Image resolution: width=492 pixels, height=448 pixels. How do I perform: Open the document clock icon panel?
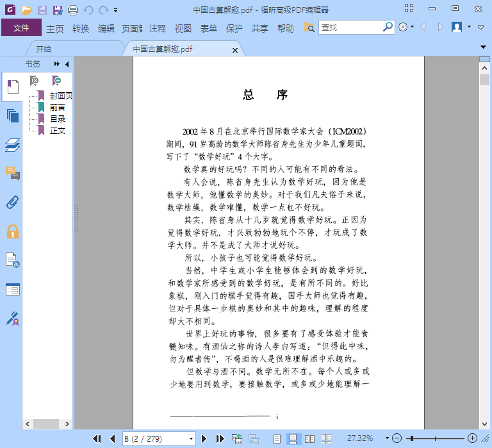tap(13, 260)
